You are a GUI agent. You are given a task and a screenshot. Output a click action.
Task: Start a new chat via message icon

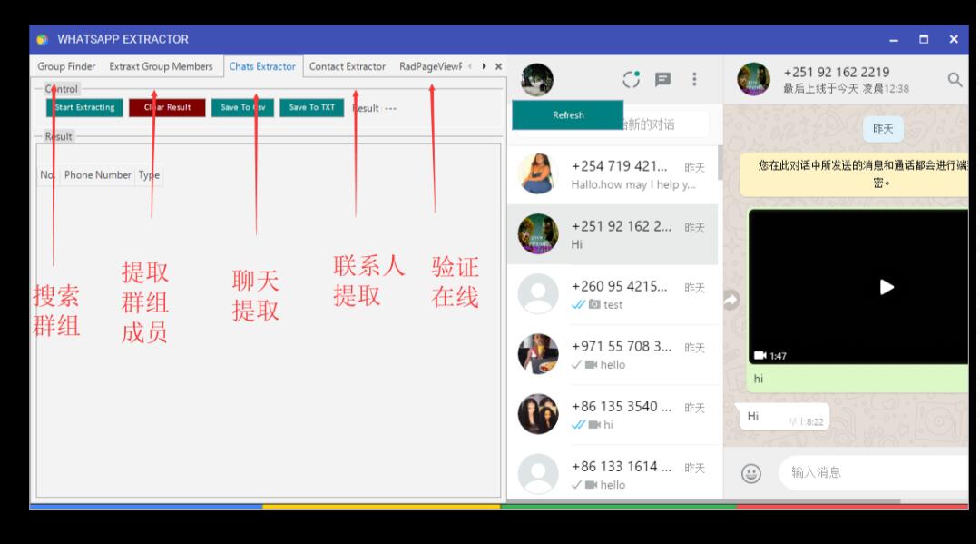point(663,80)
